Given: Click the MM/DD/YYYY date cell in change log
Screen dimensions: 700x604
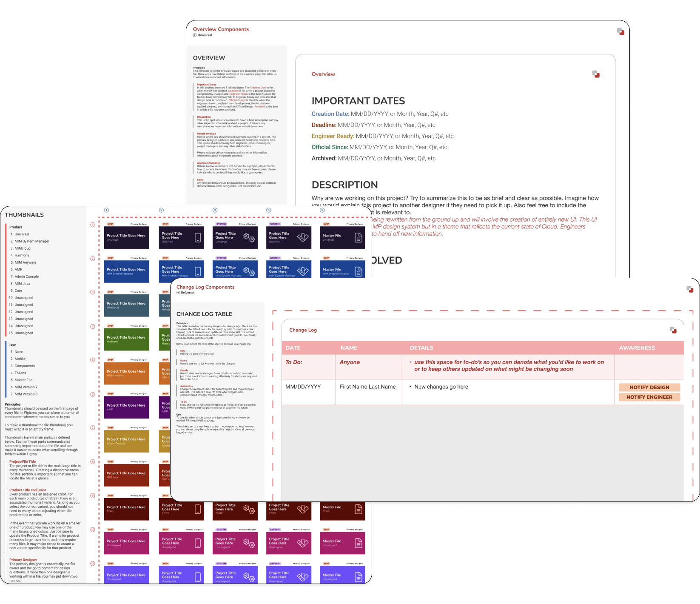Looking at the screenshot, I should (x=303, y=387).
